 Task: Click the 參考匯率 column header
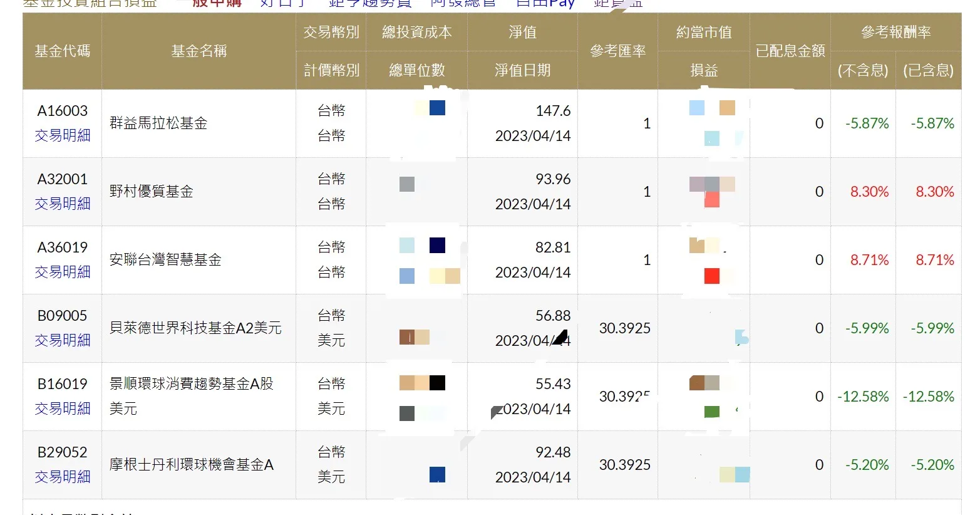pyautogui.click(x=618, y=51)
